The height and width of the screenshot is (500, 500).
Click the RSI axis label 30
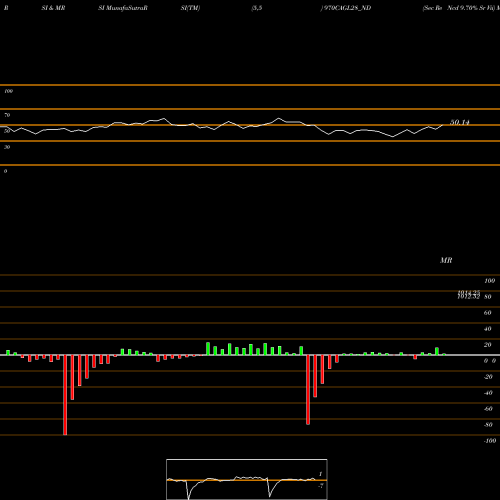[x=7, y=147]
